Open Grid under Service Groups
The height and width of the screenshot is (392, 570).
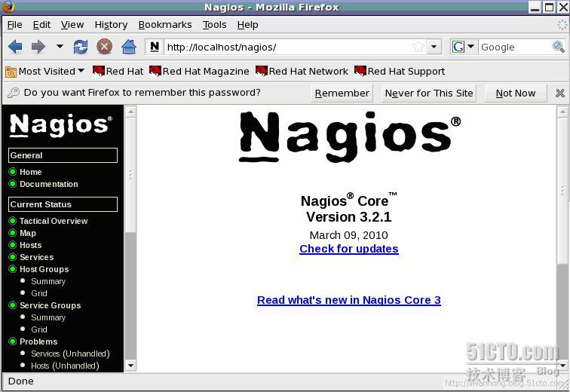pyautogui.click(x=39, y=329)
